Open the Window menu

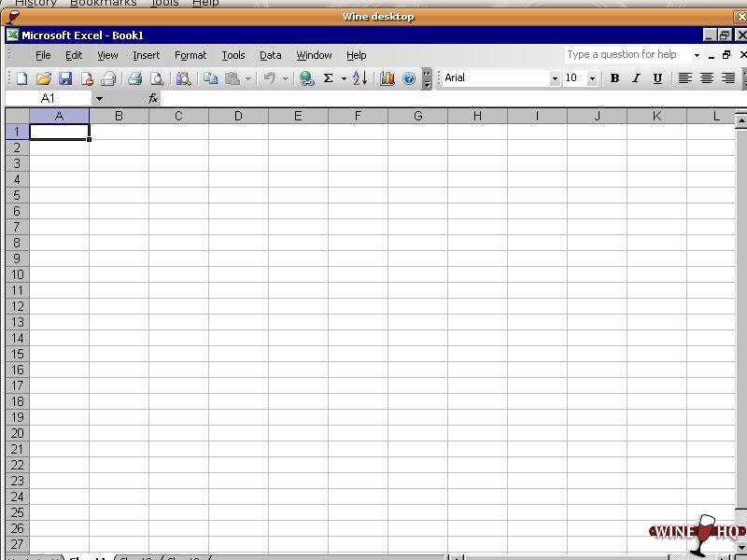(x=314, y=55)
